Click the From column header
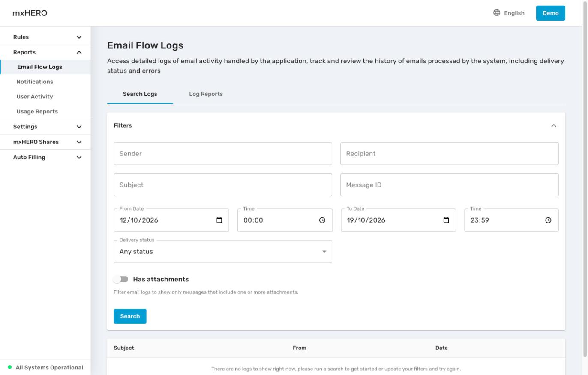The height and width of the screenshot is (375, 588). [300, 348]
